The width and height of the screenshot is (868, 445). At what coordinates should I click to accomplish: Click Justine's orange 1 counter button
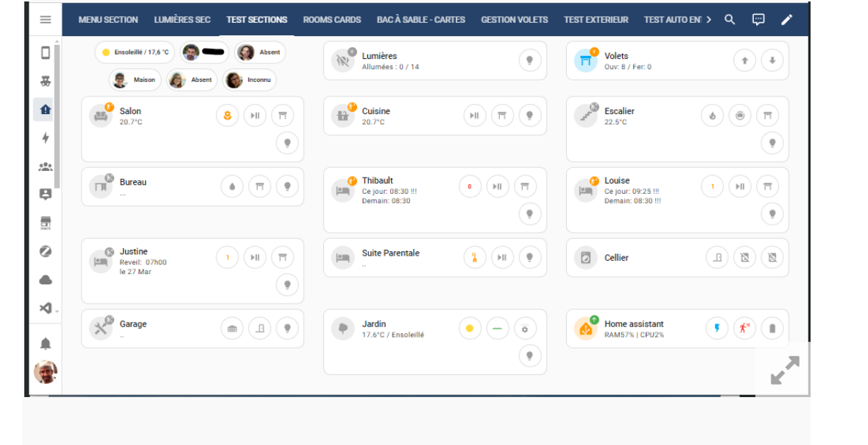(x=227, y=258)
